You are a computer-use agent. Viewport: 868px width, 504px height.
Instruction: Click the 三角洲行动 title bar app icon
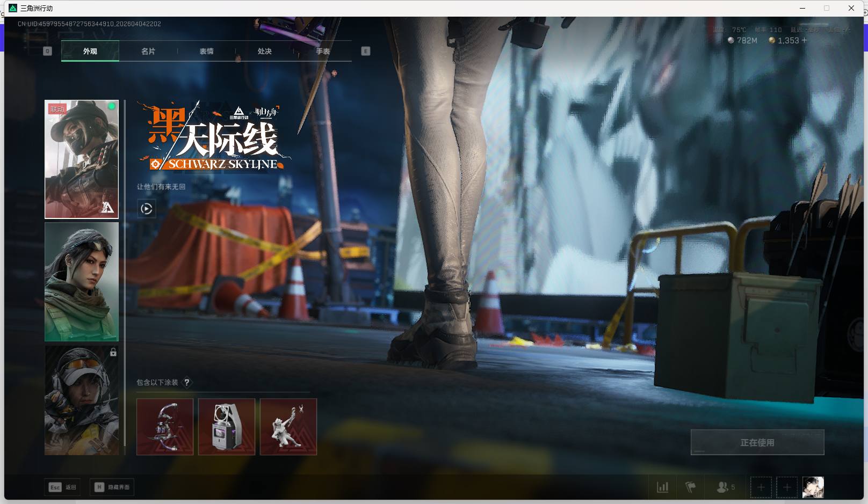point(13,8)
